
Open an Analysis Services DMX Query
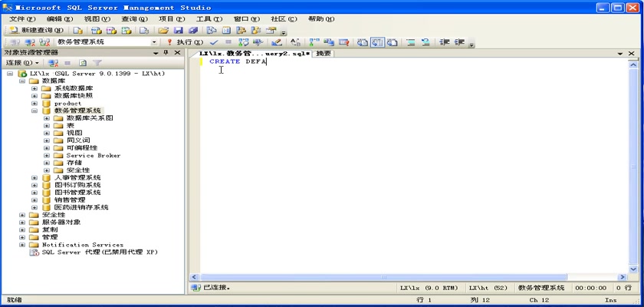(111, 31)
